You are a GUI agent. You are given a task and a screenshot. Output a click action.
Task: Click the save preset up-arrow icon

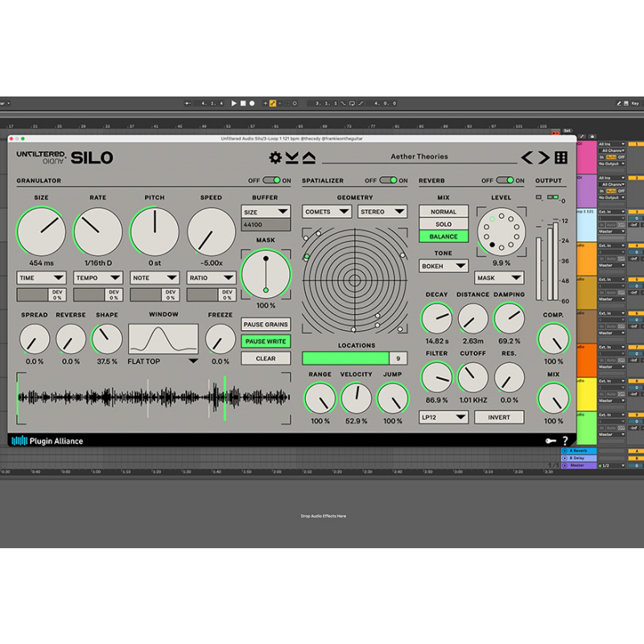point(309,157)
